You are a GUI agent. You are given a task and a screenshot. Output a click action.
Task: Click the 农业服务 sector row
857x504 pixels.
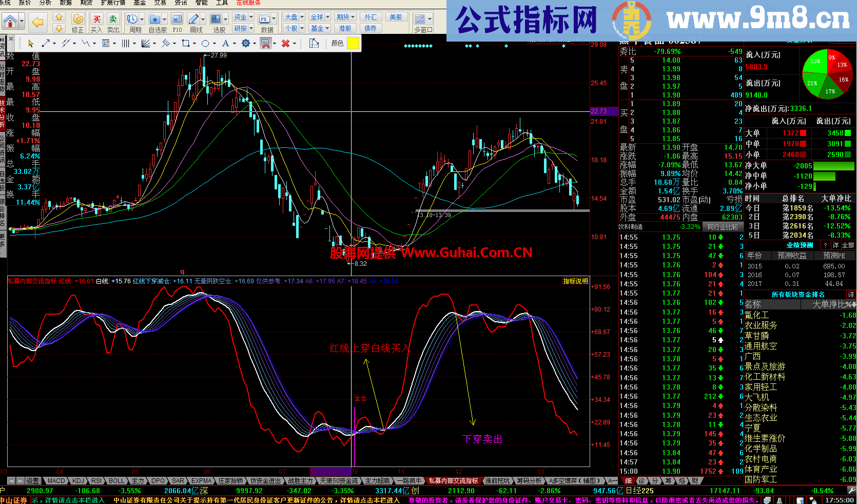tap(800, 325)
